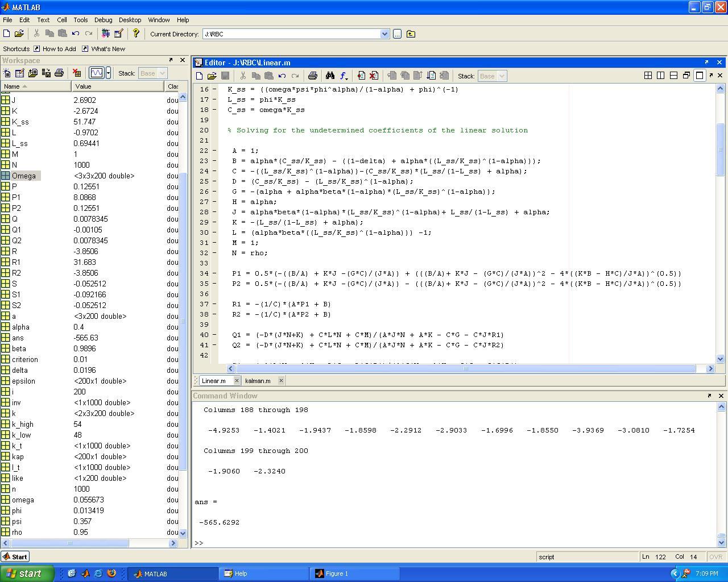Click the New M-file icon in main toolbar

click(7, 34)
